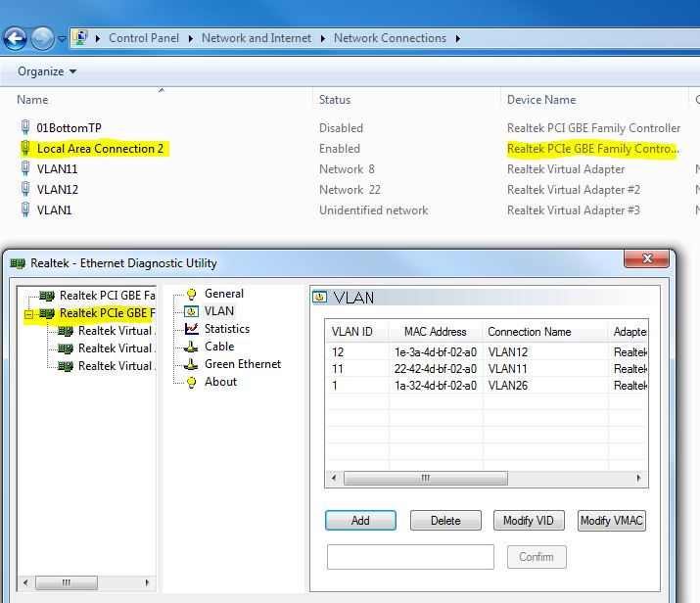The image size is (700, 603).
Task: Open the recent pages dropdown arrow
Action: point(62,39)
